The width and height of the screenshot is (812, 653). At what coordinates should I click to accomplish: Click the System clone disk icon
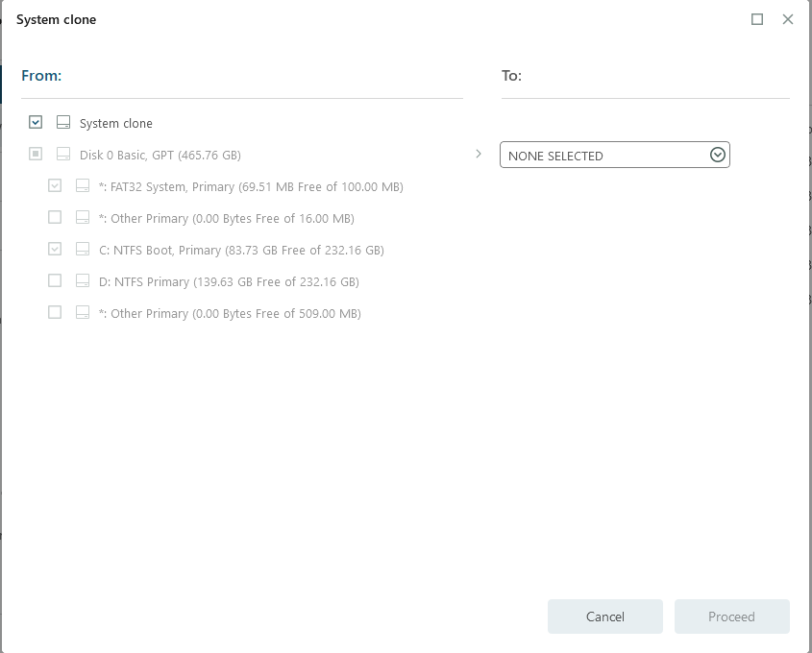[x=63, y=123]
